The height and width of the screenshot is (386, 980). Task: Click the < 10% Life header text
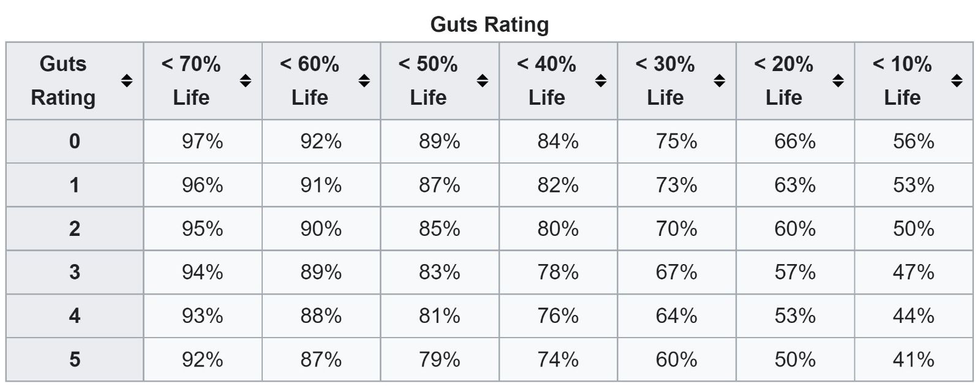pos(902,81)
